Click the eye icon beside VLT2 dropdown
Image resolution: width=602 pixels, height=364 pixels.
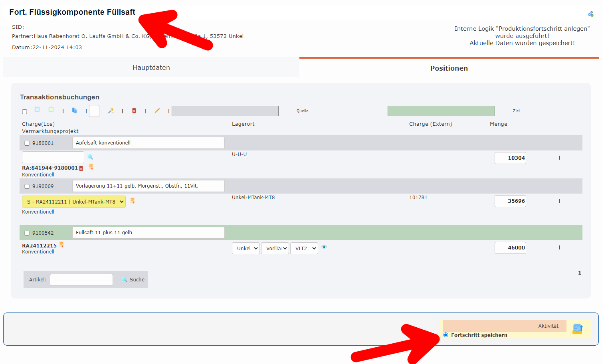tap(324, 247)
